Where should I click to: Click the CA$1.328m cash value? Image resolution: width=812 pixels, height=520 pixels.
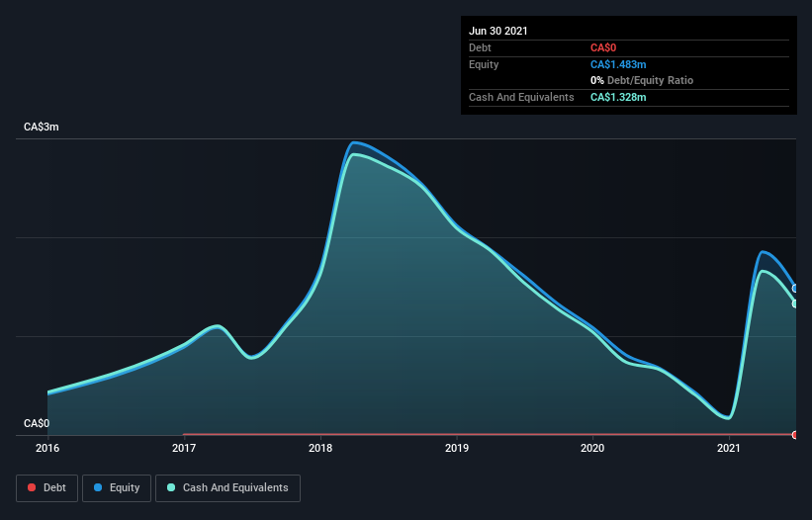click(618, 97)
